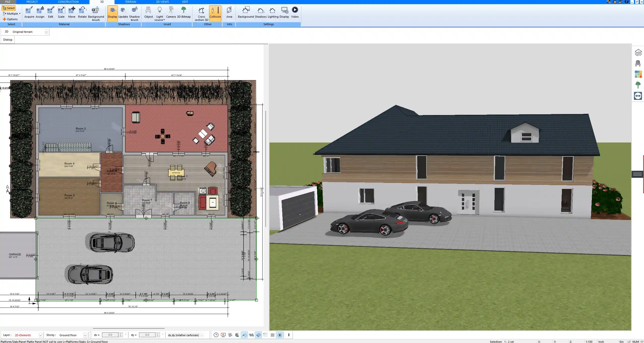Open the FILE menu
Viewport: 644px width, 343px height.
[8, 2]
